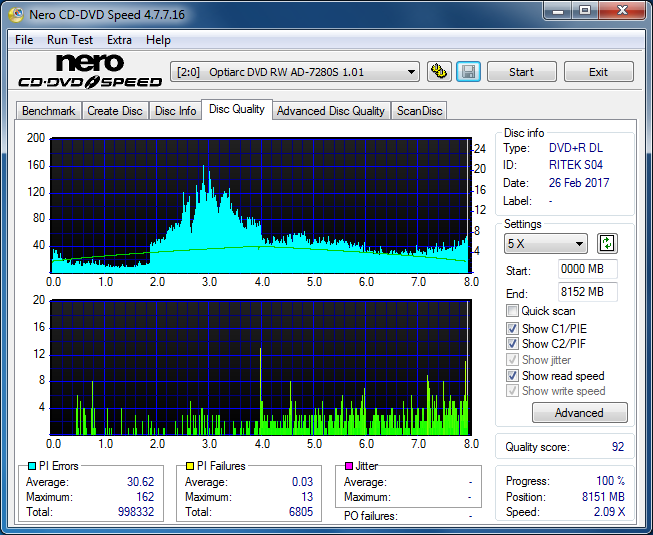Click the cyan PI Errors color swatch
The height and width of the screenshot is (535, 653).
32,466
